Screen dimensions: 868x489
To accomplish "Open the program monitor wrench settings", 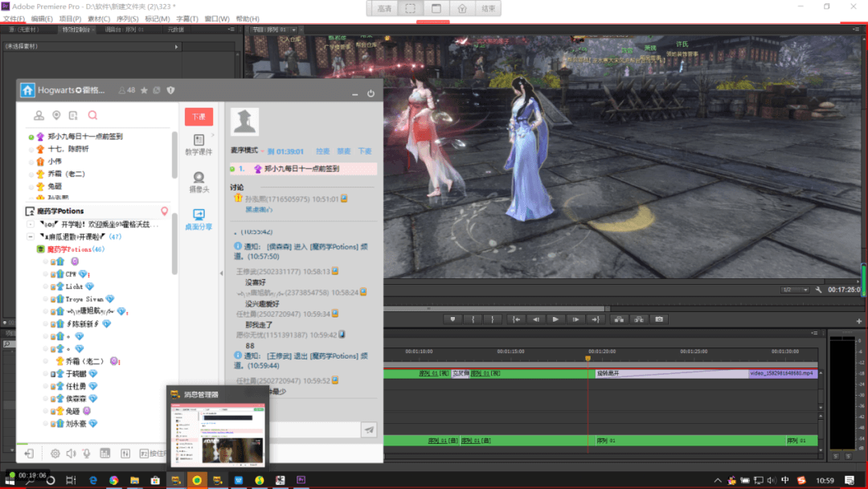I will 818,290.
